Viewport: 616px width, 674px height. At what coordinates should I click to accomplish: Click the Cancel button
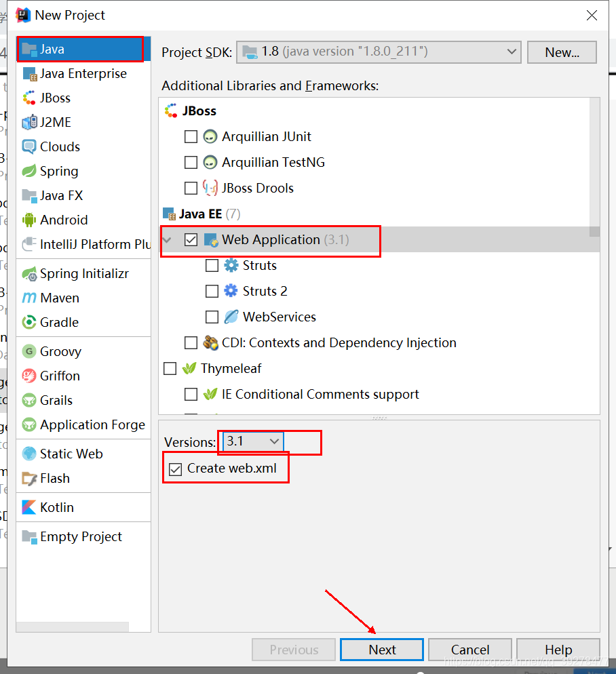point(470,650)
